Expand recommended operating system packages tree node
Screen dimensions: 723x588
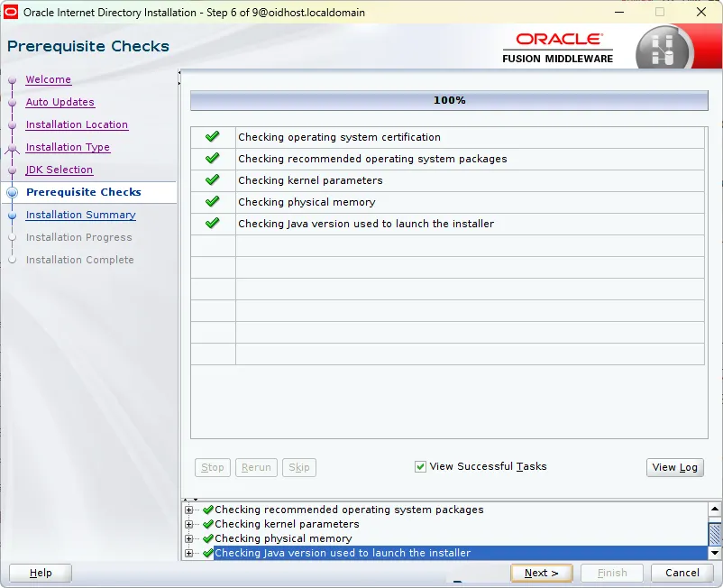tap(188, 510)
